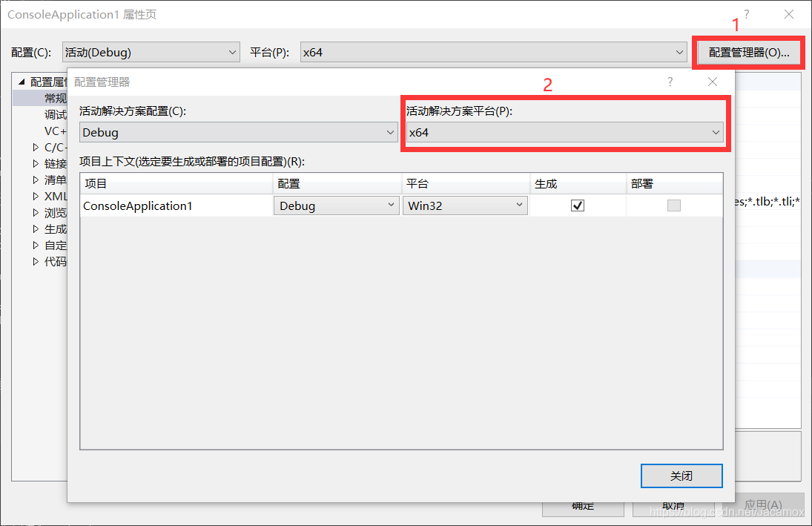Toggle the 部署 checkbox for ConsoleApplication1
Screen dimensions: 812x526
pos(674,206)
